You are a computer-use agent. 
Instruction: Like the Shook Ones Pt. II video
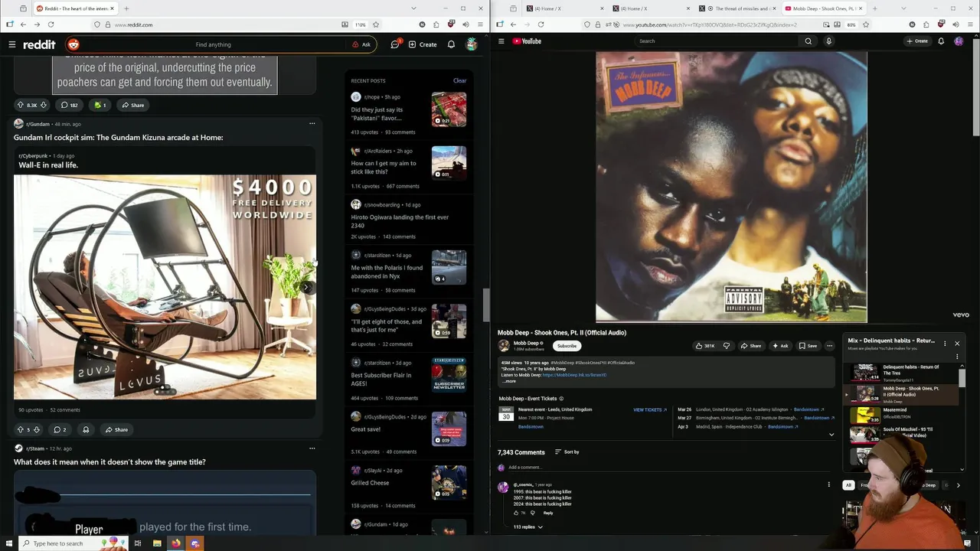pos(705,346)
